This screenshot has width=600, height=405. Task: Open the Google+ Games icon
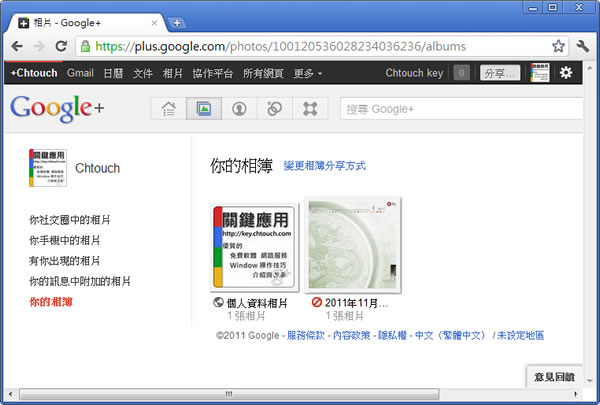click(310, 108)
